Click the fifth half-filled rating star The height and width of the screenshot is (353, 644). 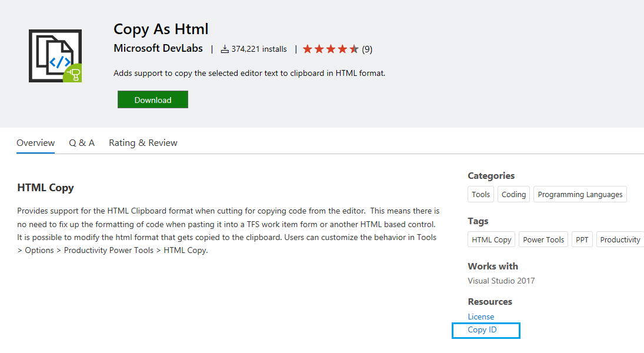[354, 49]
